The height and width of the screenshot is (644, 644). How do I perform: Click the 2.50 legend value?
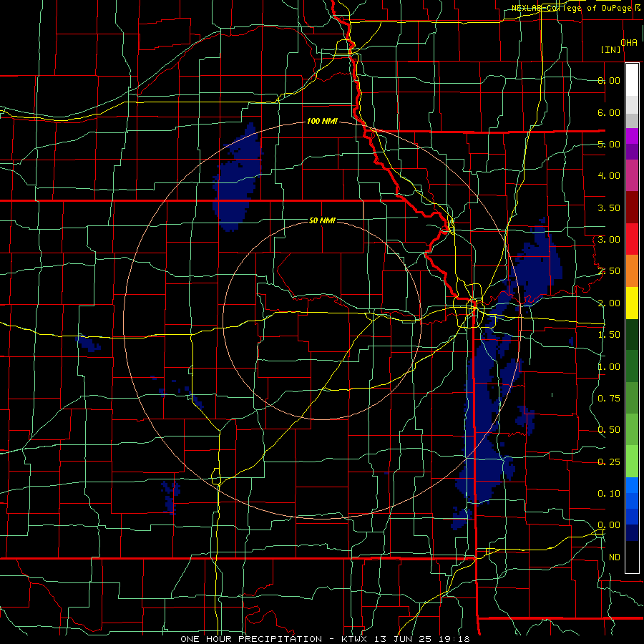pos(609,271)
